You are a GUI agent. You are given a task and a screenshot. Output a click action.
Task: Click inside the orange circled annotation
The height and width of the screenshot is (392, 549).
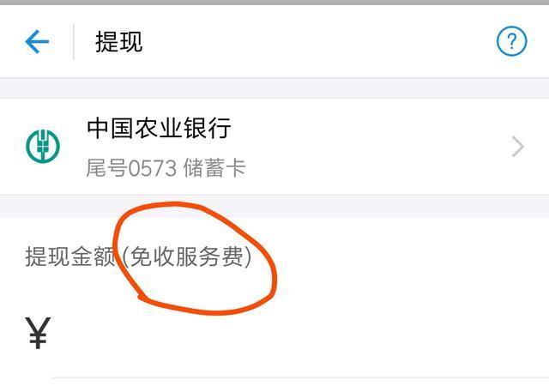tap(195, 258)
